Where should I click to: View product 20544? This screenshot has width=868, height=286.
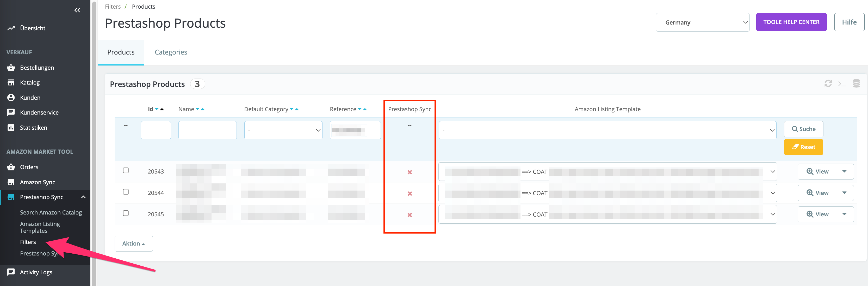click(x=817, y=193)
